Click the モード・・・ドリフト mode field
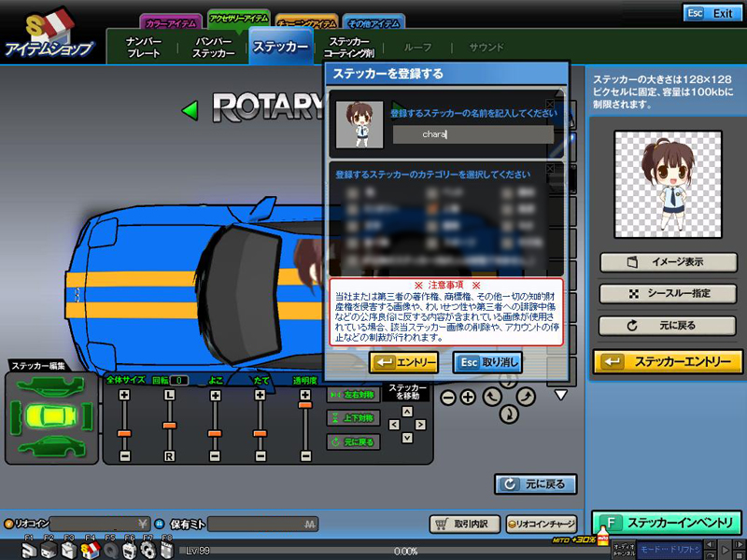 point(670,550)
